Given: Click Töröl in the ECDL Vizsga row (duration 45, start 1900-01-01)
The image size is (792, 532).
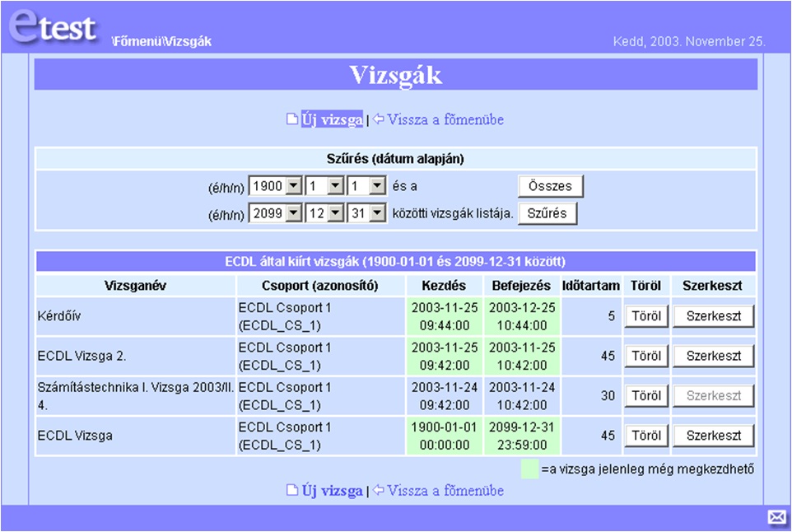Looking at the screenshot, I should [646, 436].
